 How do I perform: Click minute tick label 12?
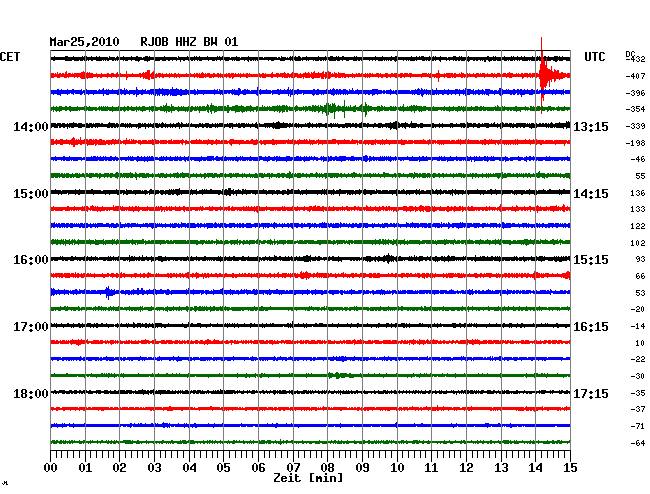pos(466,468)
